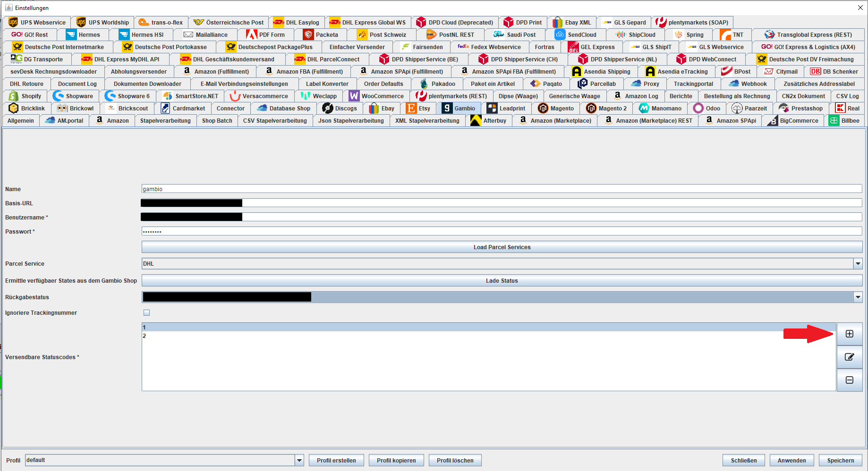The height and width of the screenshot is (471, 868).
Task: Open the Shopify tab
Action: pos(25,96)
